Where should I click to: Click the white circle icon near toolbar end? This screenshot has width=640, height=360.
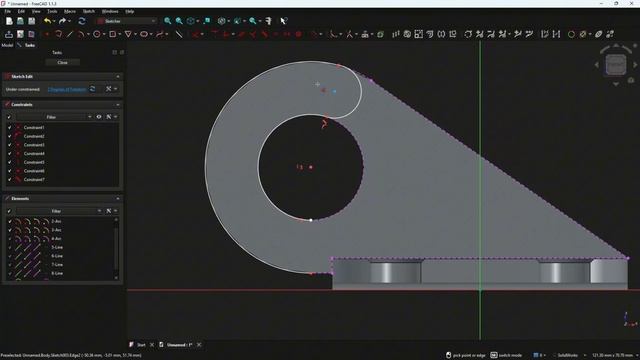(571, 34)
